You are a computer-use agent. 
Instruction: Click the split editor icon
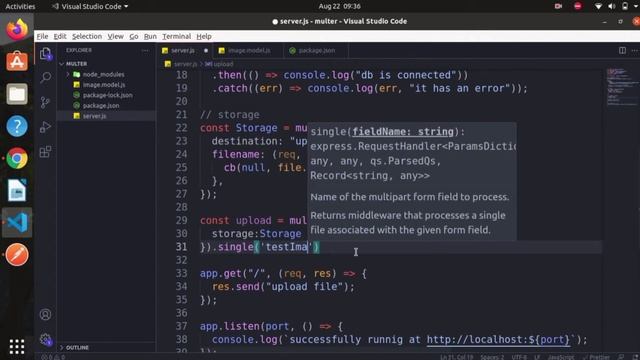pos(622,51)
